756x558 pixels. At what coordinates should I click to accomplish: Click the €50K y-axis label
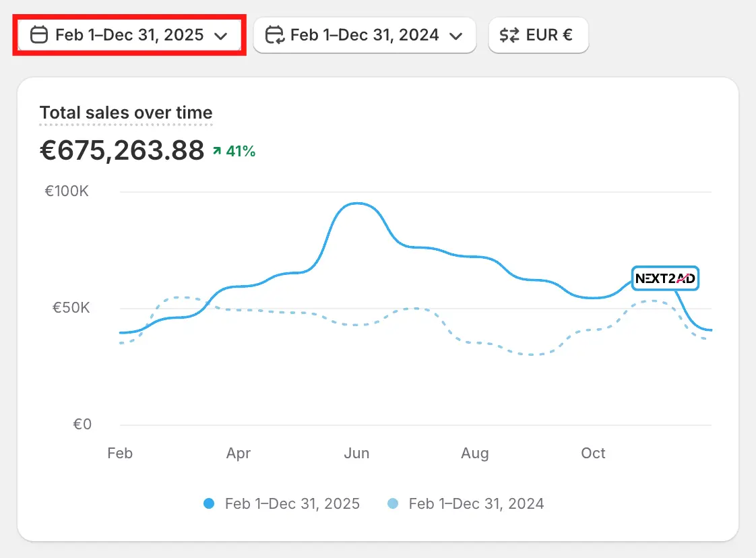(71, 308)
